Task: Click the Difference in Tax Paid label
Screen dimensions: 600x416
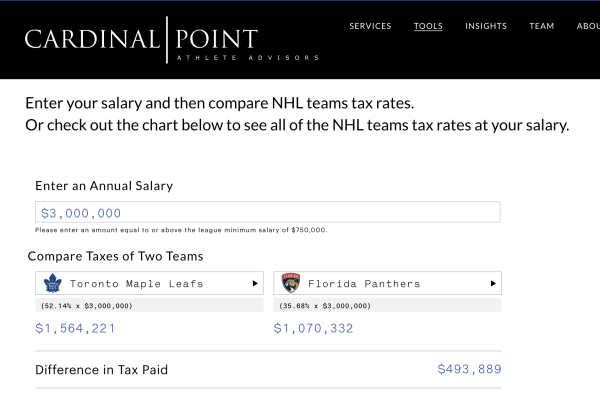Action: tap(101, 370)
